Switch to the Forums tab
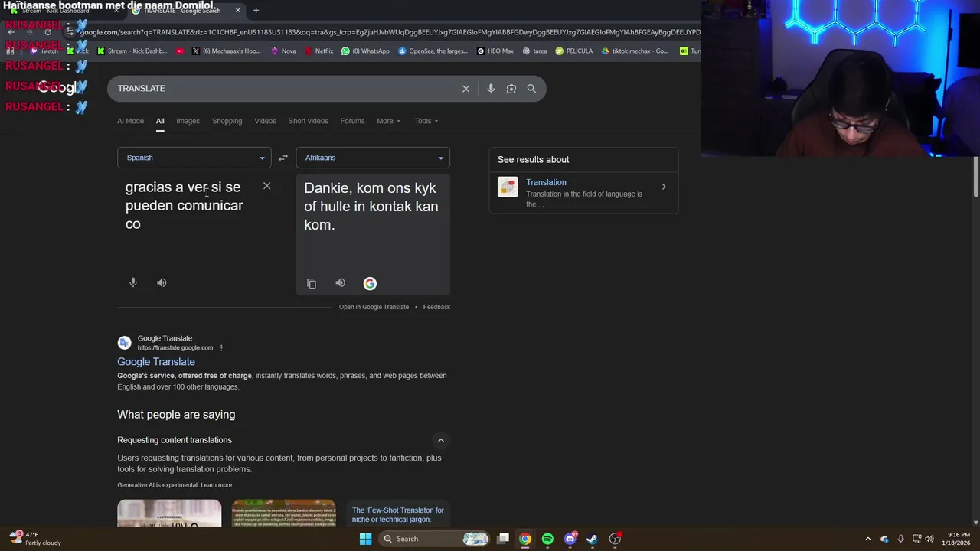 (352, 121)
